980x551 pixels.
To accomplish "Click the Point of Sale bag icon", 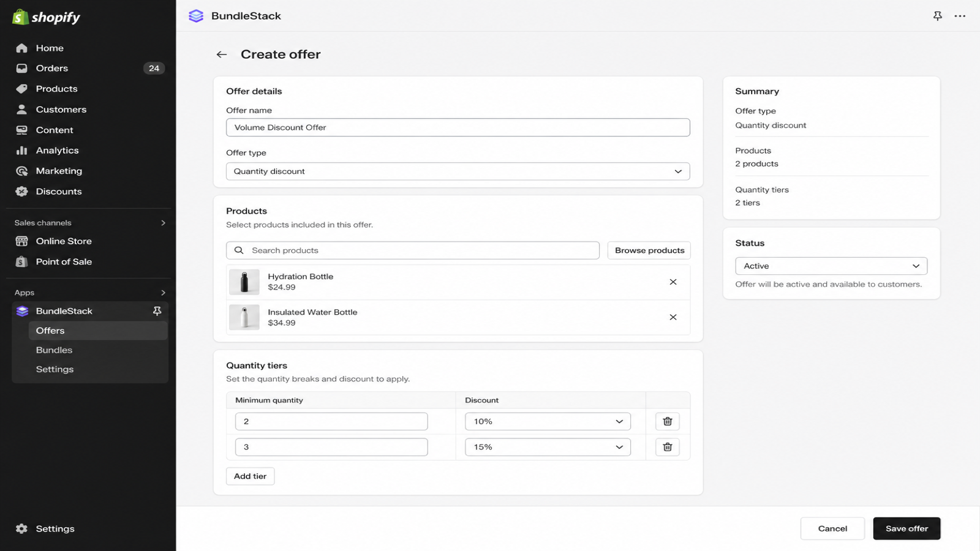I will coord(22,261).
